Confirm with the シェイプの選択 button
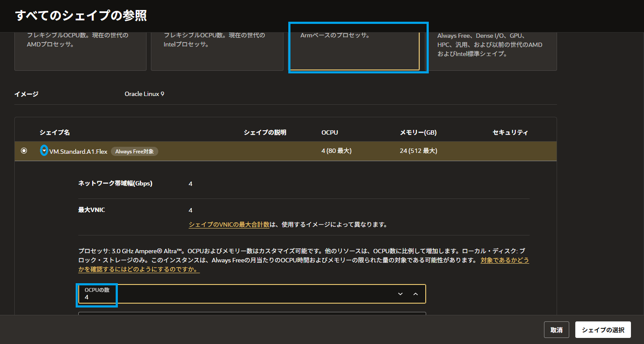 coord(603,330)
